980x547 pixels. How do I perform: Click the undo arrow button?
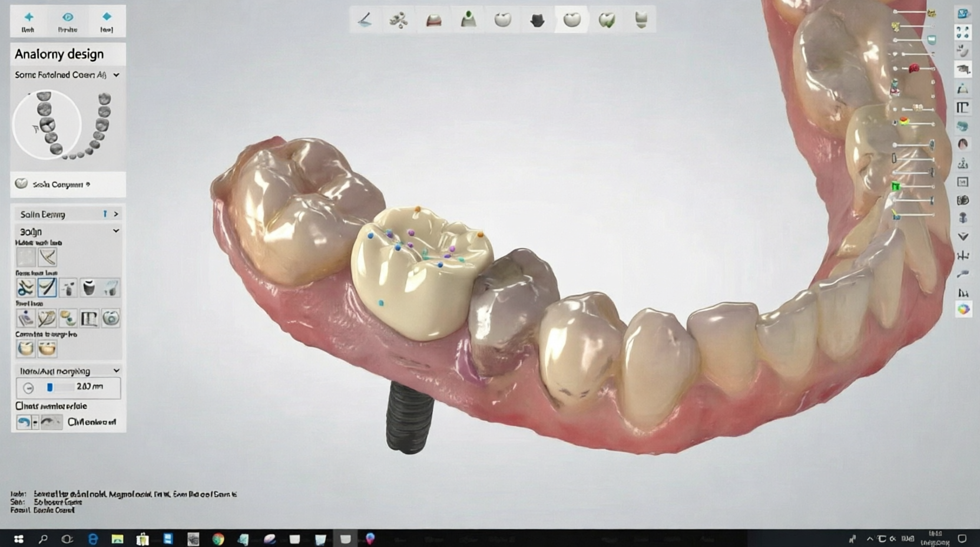(24, 422)
